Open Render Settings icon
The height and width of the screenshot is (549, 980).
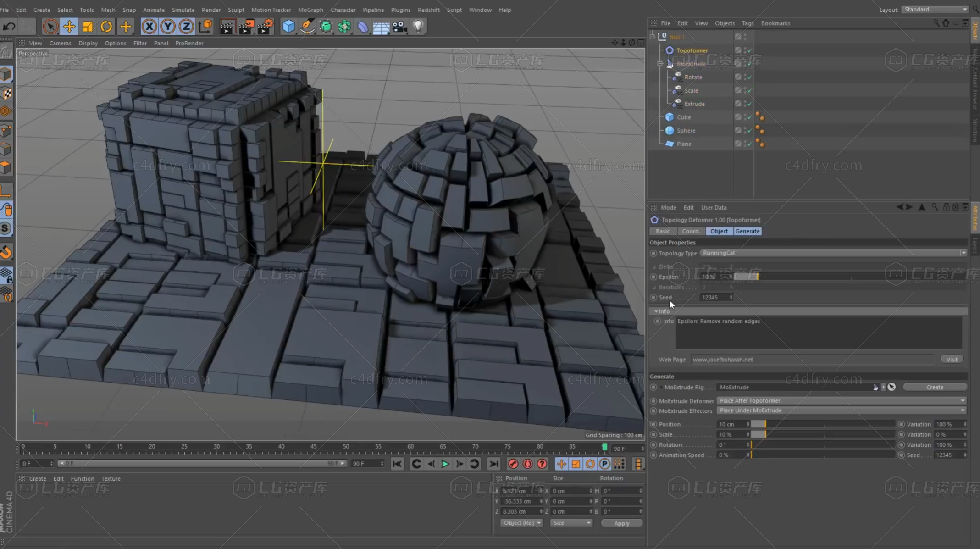tap(265, 27)
